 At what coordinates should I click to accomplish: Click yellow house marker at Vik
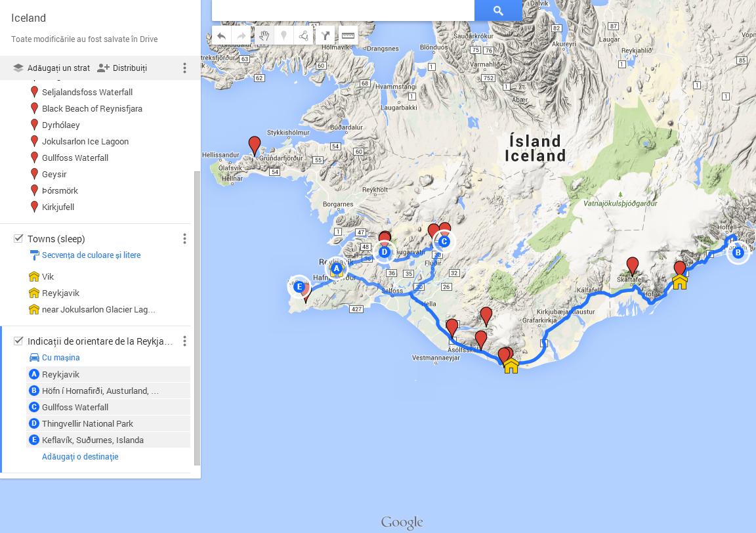pyautogui.click(x=511, y=366)
